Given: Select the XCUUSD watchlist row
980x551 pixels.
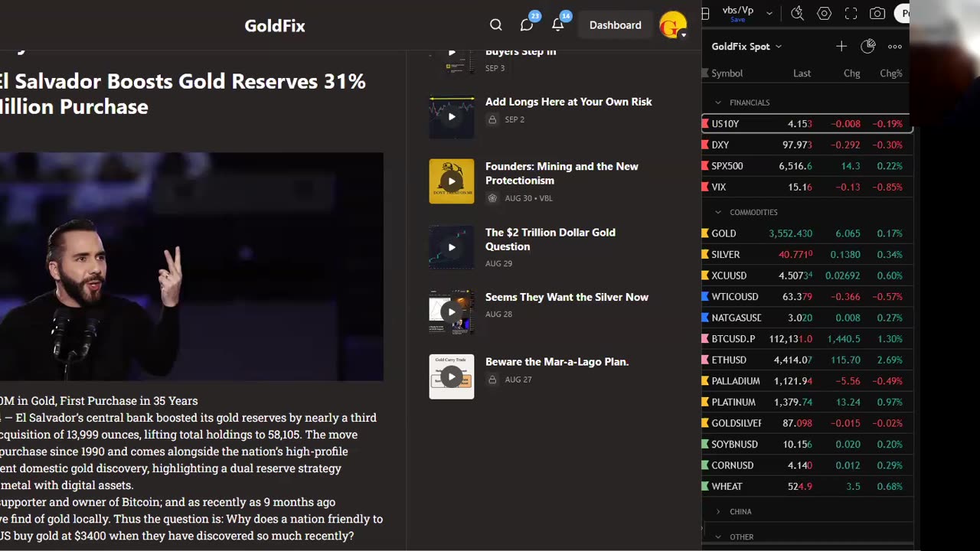Looking at the screenshot, I should (807, 275).
